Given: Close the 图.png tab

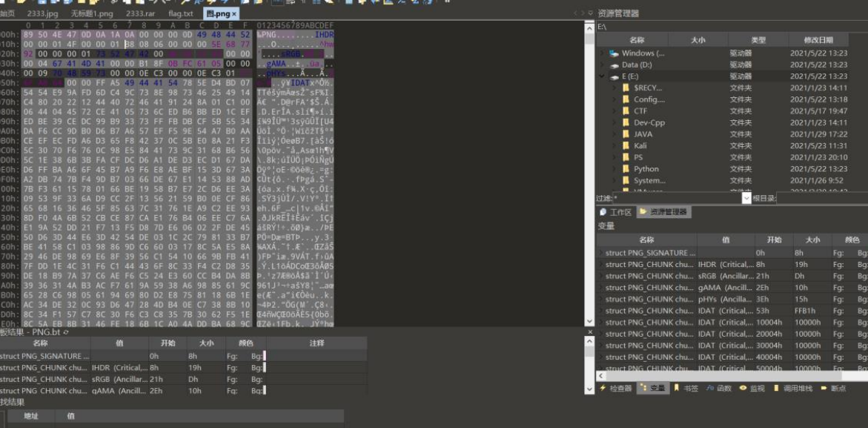Looking at the screenshot, I should click(234, 13).
